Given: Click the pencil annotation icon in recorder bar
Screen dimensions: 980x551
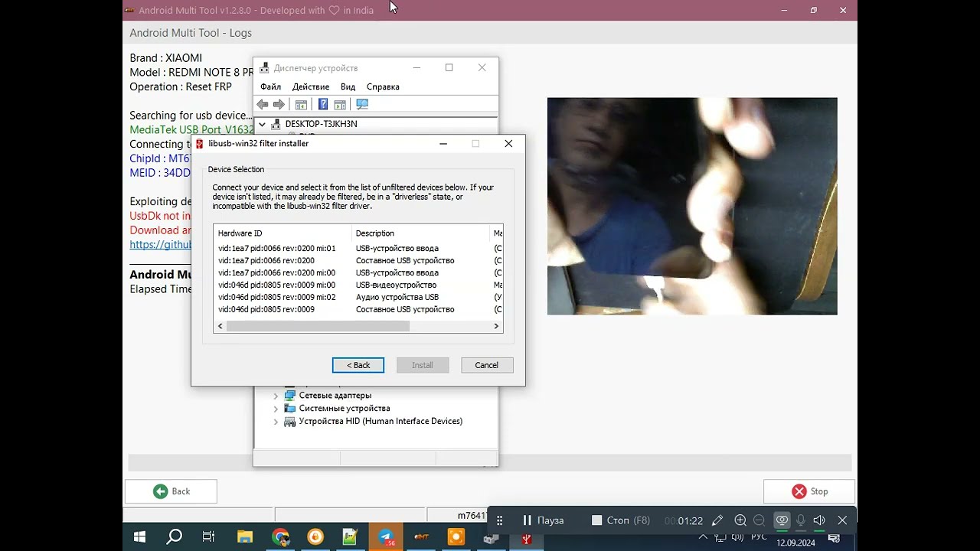Looking at the screenshot, I should click(717, 520).
